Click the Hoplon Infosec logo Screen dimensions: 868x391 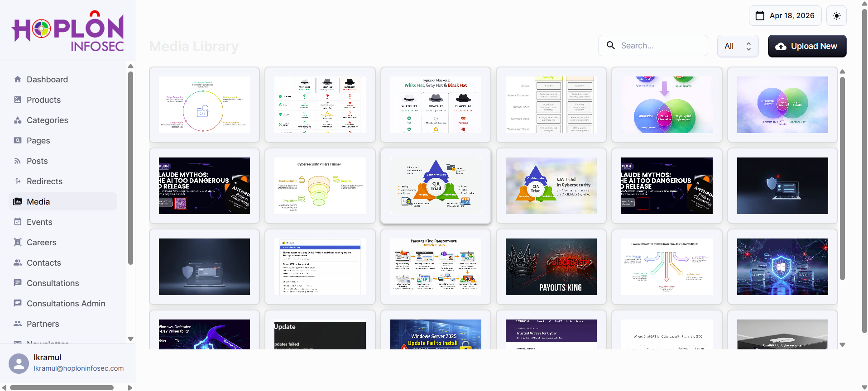click(x=67, y=31)
